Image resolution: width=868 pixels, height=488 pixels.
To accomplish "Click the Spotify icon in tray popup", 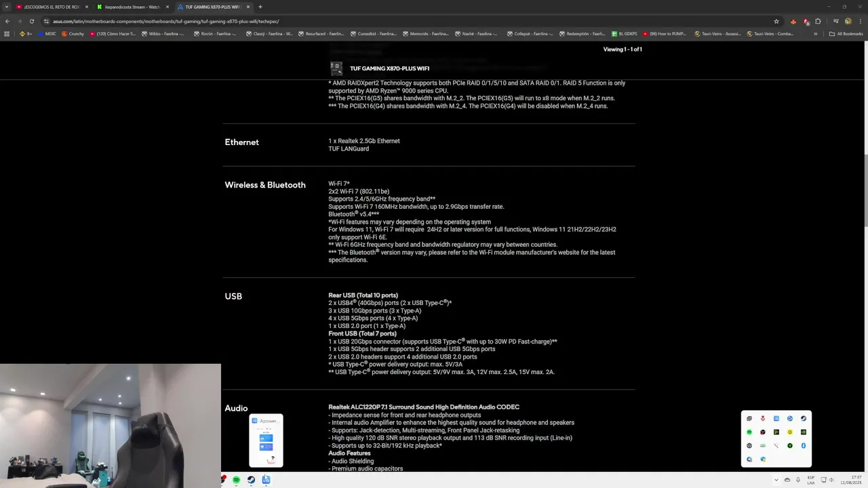I will point(749,432).
